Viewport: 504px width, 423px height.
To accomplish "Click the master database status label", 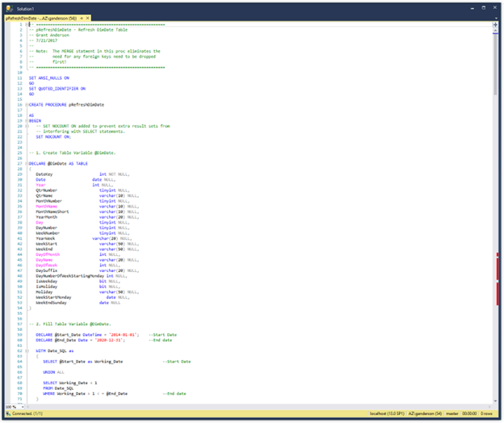I will (451, 413).
